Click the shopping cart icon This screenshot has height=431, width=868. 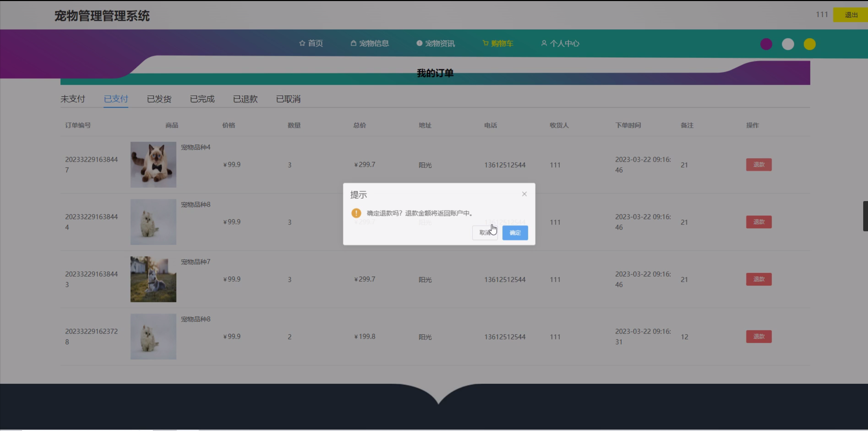point(485,43)
